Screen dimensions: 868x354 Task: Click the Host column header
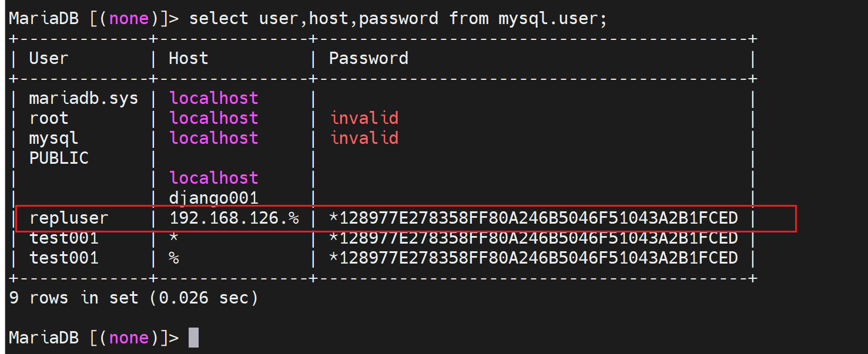[x=188, y=58]
